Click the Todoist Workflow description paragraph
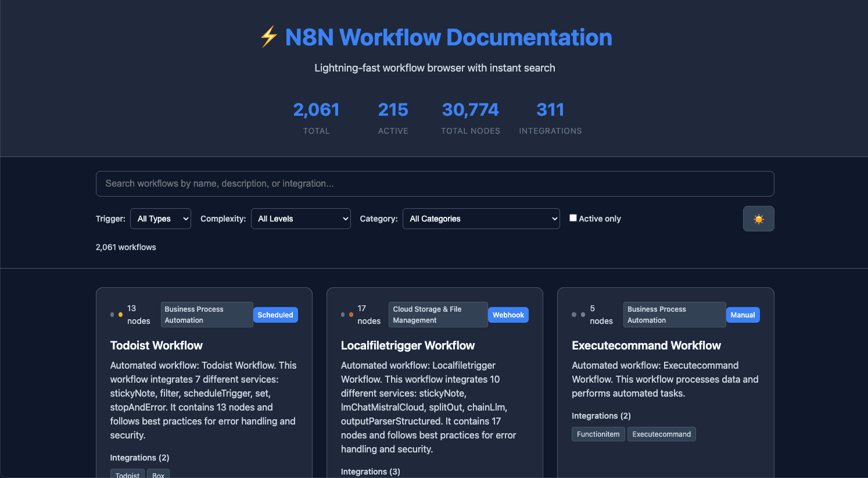Image resolution: width=868 pixels, height=478 pixels. (203, 400)
